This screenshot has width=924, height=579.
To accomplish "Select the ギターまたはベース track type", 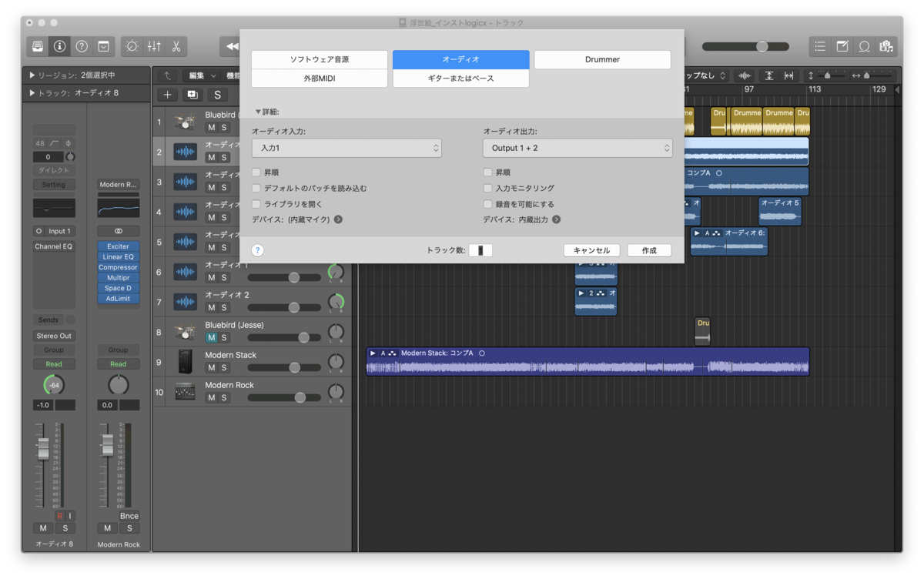I will pyautogui.click(x=460, y=78).
